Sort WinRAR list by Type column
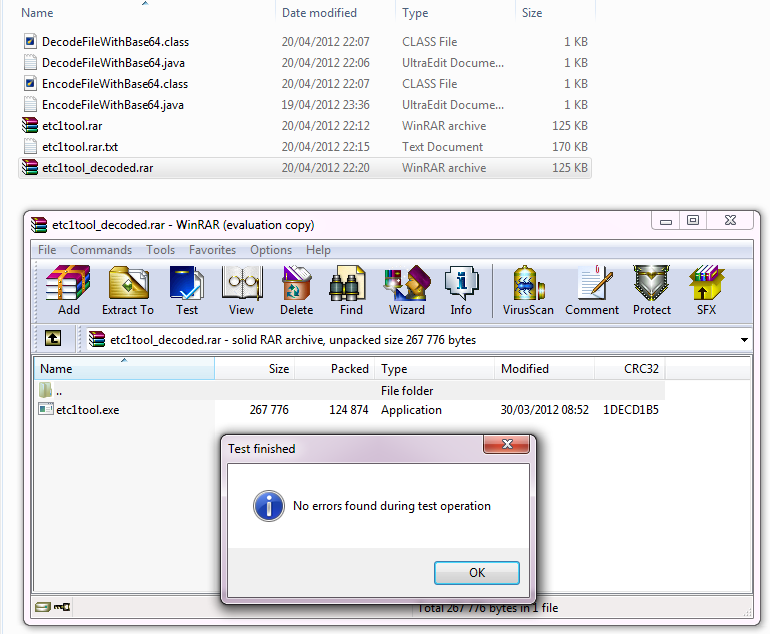This screenshot has height=634, width=770. pyautogui.click(x=435, y=368)
